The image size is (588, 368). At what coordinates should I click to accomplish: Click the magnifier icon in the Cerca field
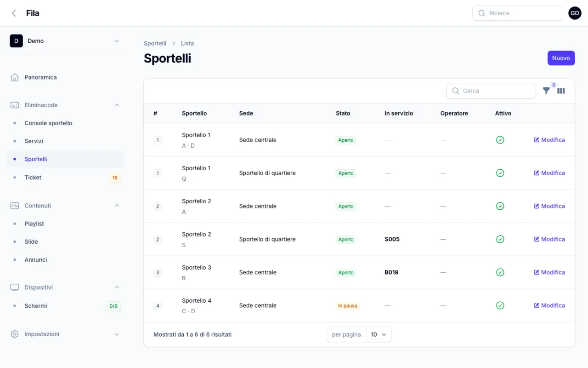[456, 91]
